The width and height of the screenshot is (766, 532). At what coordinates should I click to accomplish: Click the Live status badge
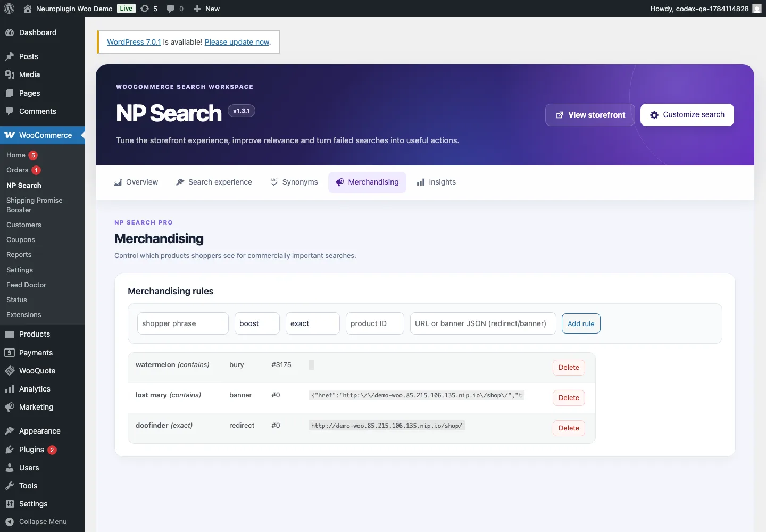pyautogui.click(x=127, y=9)
